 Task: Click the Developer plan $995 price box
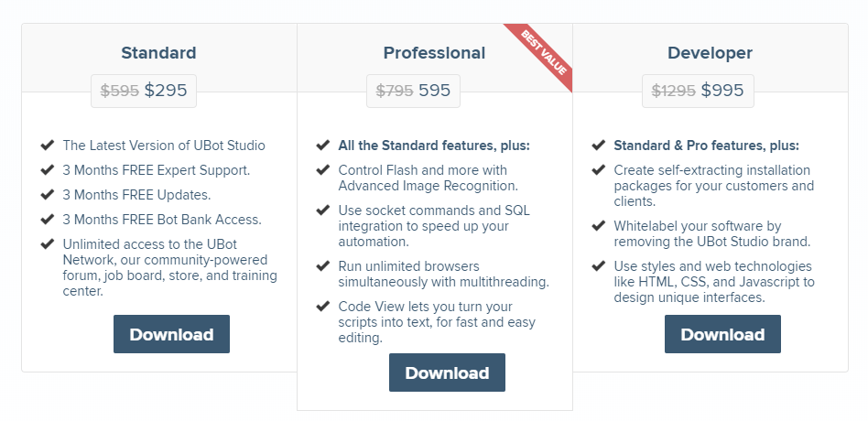tap(698, 91)
